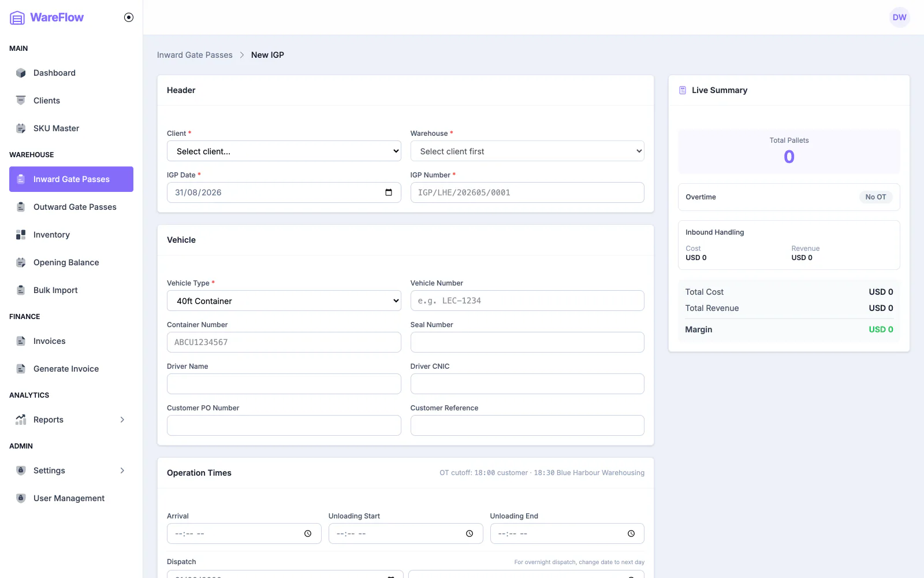The image size is (924, 578).
Task: Click the No OT overtime badge
Action: (875, 197)
